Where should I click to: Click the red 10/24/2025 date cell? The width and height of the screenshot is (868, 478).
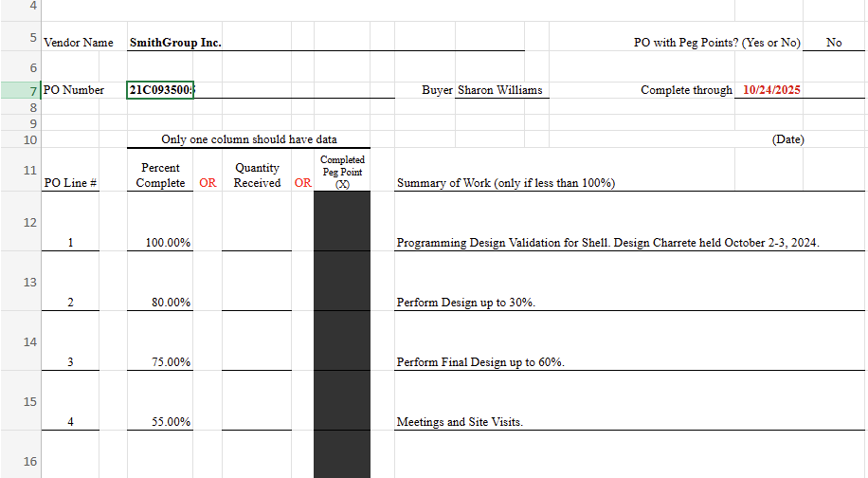[771, 90]
